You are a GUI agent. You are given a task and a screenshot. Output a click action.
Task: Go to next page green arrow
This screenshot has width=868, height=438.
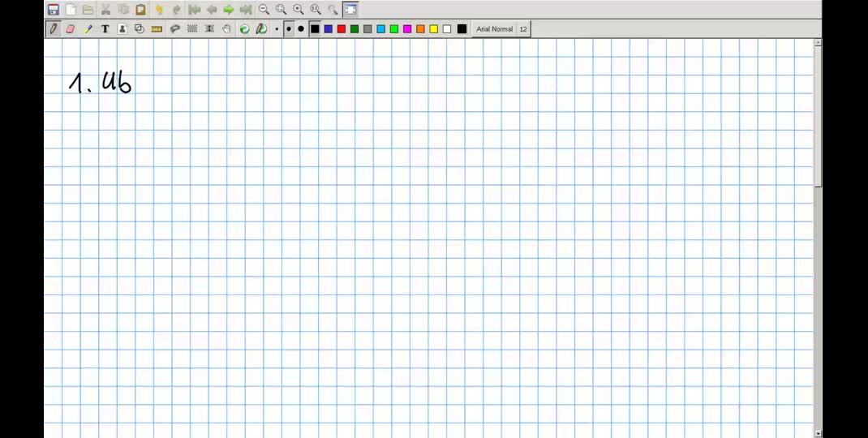coord(229,10)
